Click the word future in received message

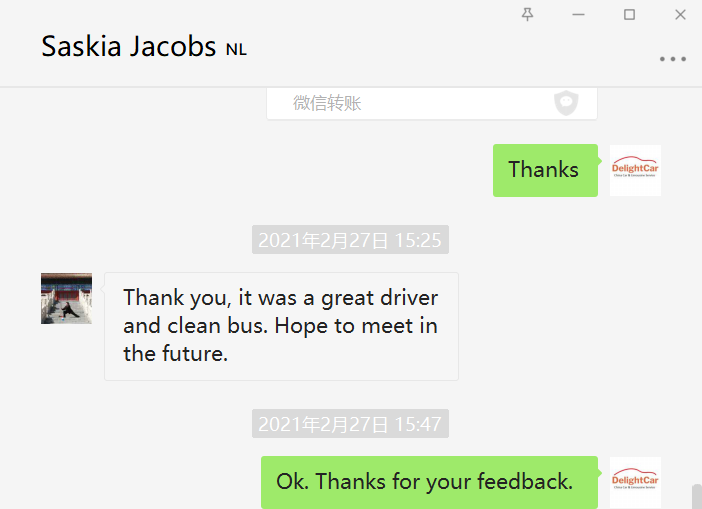[x=194, y=354]
